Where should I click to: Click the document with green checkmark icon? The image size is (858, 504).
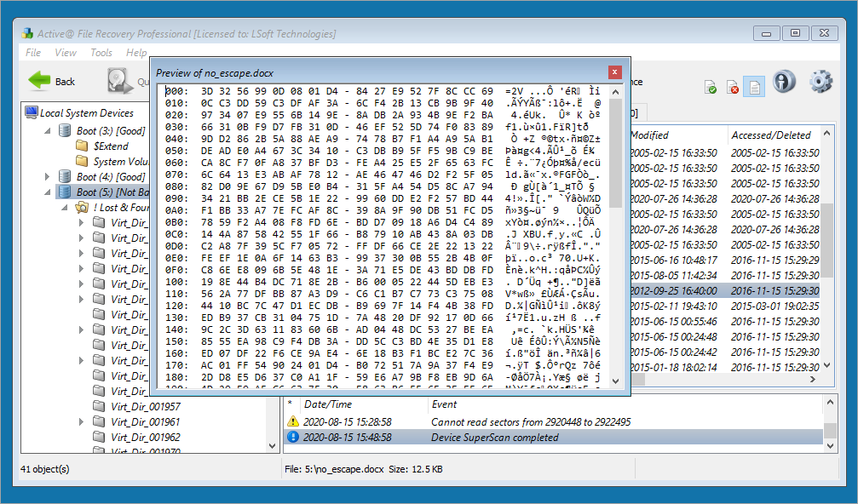pyautogui.click(x=711, y=87)
